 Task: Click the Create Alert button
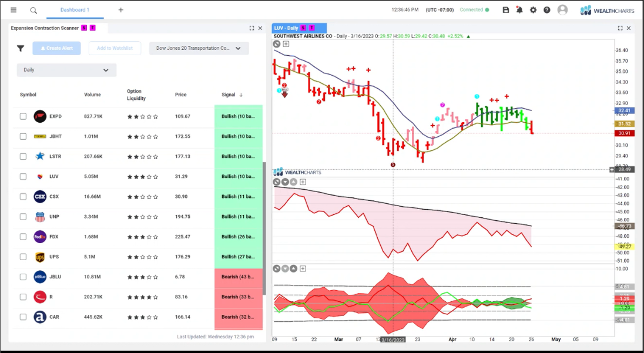pos(56,48)
